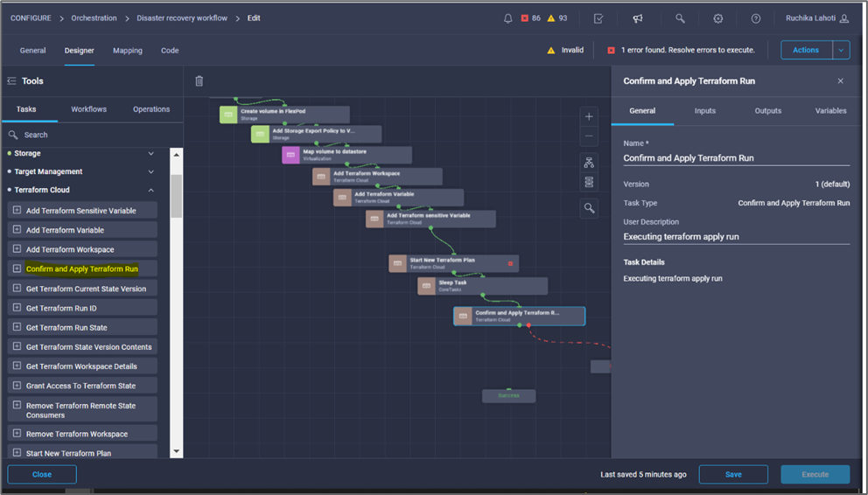Switch to the Mapping tab
This screenshot has width=868, height=495.
(128, 51)
